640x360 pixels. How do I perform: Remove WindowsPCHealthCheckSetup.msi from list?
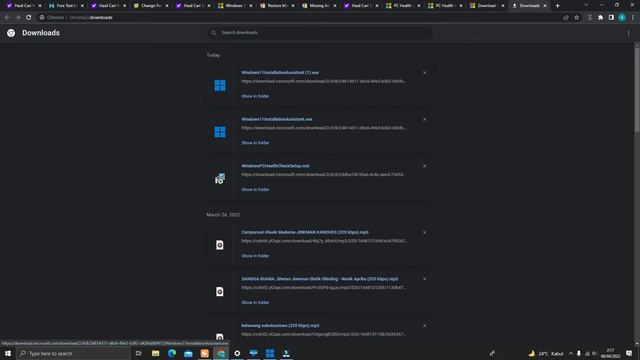(424, 166)
